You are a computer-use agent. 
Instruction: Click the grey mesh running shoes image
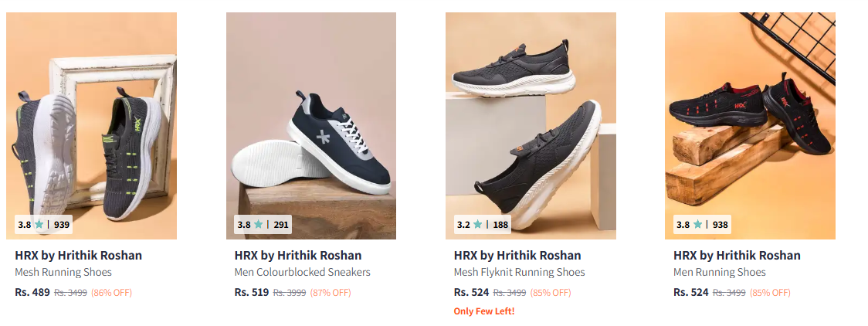click(91, 124)
